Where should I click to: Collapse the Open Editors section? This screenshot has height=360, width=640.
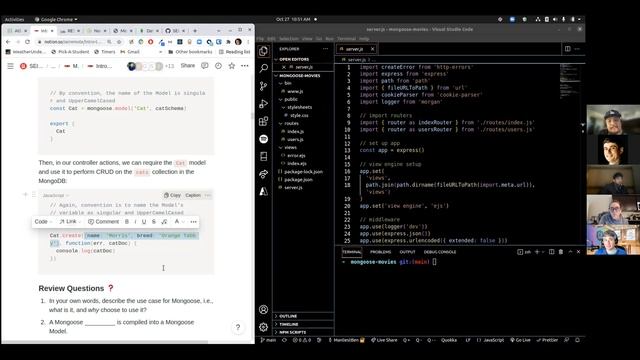point(293,59)
